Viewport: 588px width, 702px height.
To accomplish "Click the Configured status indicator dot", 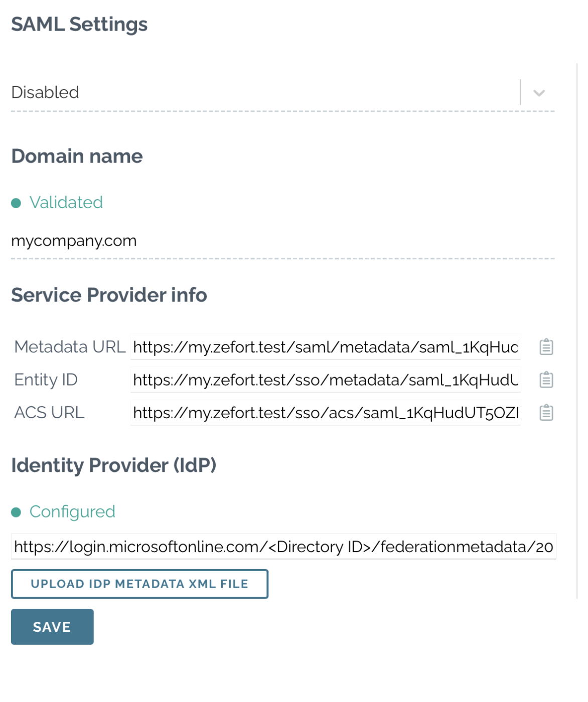I will (17, 511).
